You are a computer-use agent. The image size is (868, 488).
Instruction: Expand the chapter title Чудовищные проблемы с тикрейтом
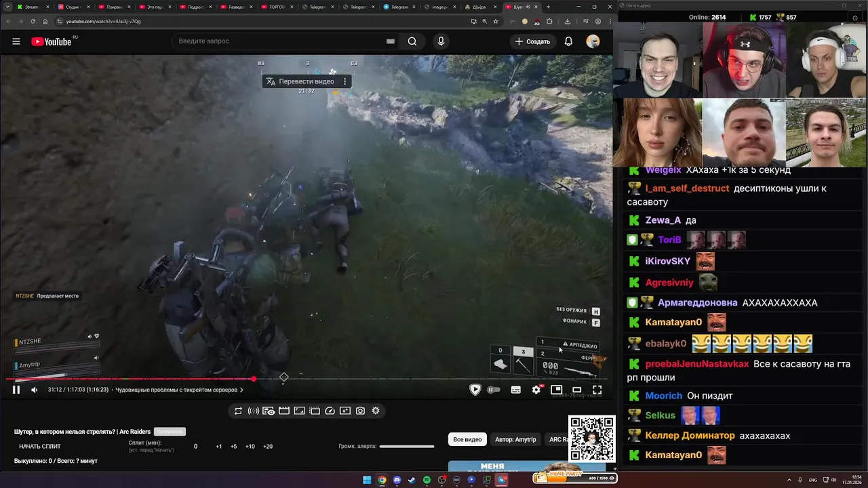[179, 390]
